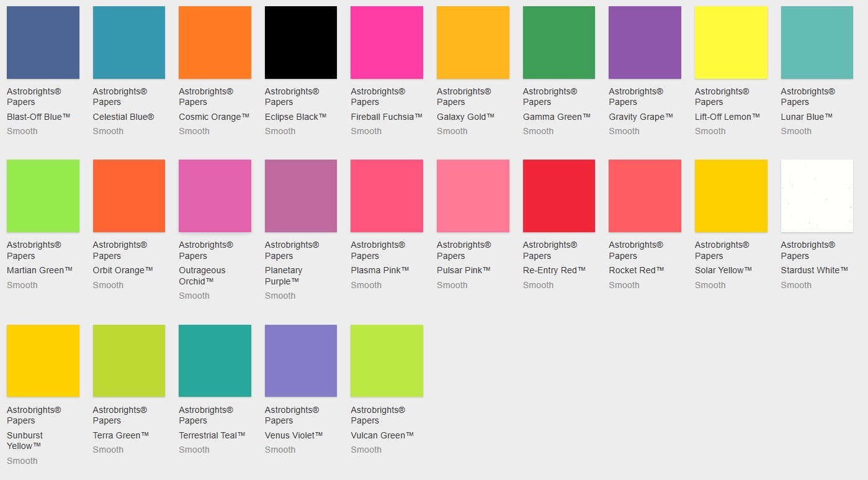Click Smooth finish under Sunburst Yellow

[22, 461]
